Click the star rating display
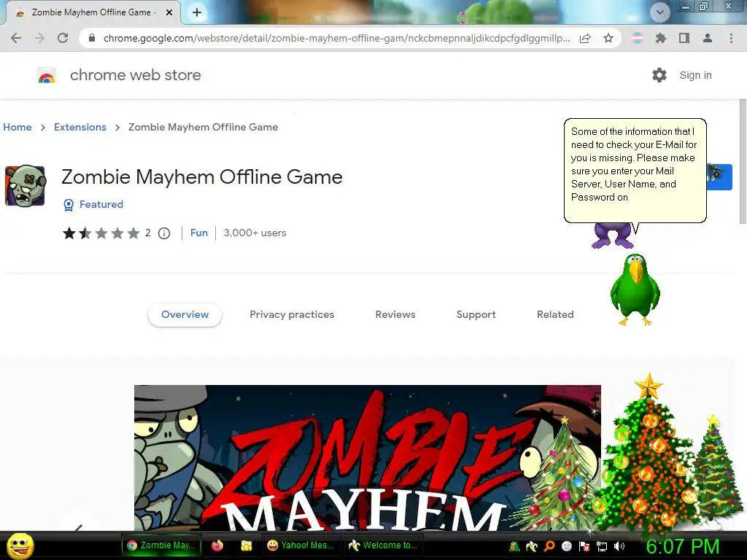Screen dimensions: 747x560 (x=101, y=233)
